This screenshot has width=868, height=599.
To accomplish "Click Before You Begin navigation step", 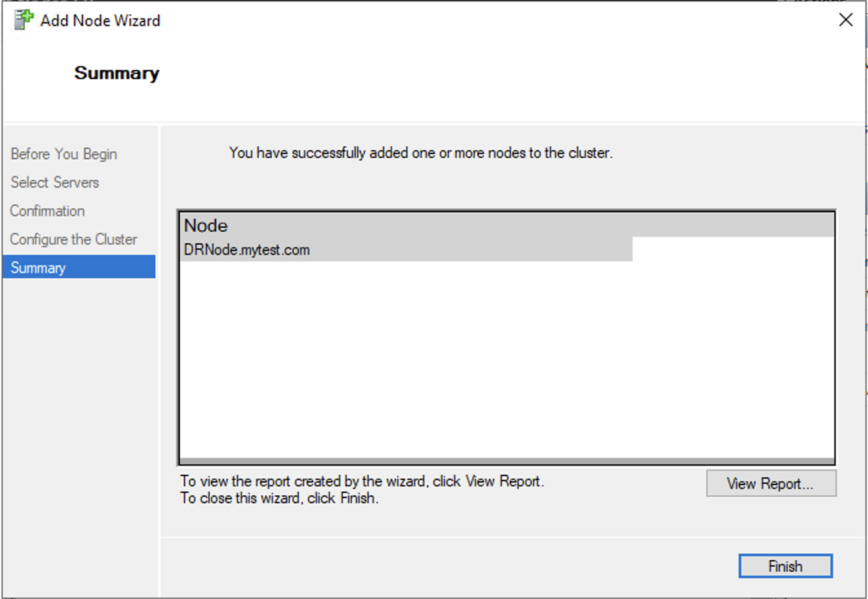I will tap(63, 153).
